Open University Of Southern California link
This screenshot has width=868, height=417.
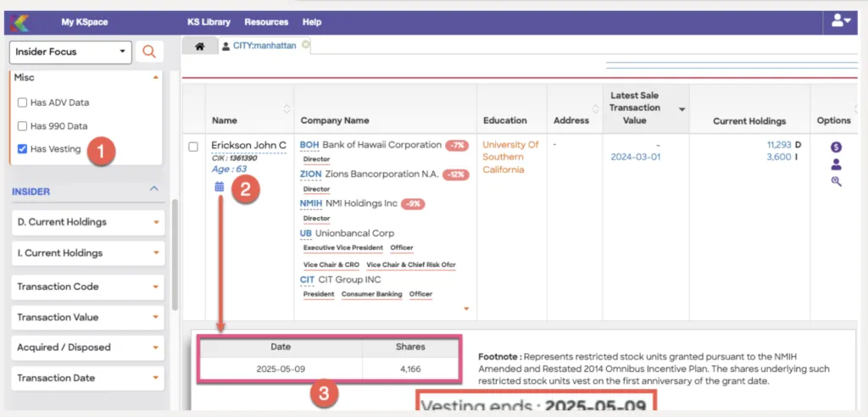pyautogui.click(x=510, y=158)
